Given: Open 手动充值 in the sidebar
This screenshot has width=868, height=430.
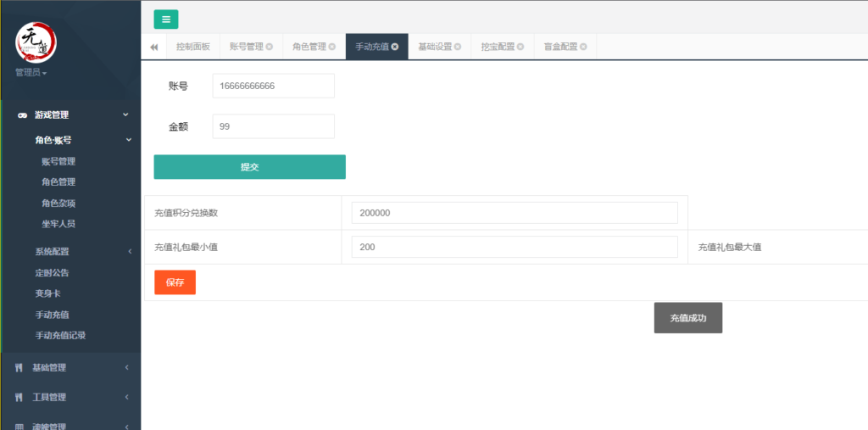Looking at the screenshot, I should pyautogui.click(x=52, y=315).
